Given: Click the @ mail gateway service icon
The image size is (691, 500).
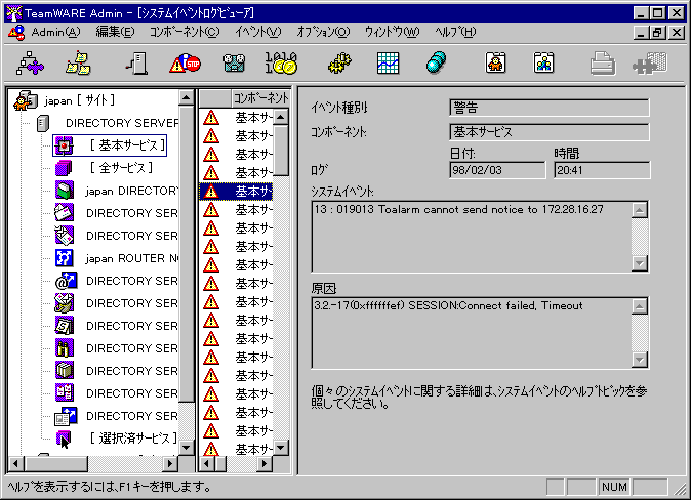Looking at the screenshot, I should [x=66, y=281].
